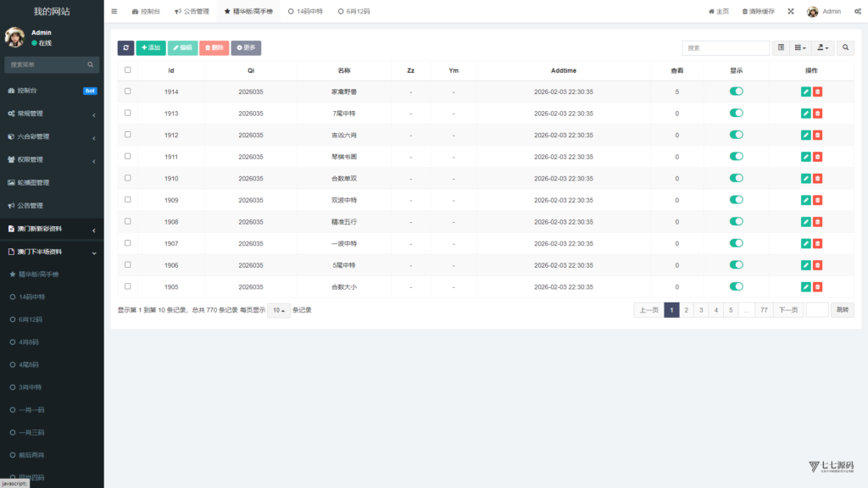
Task: Expand the 六合彩管理 sidebar menu
Action: pyautogui.click(x=52, y=136)
